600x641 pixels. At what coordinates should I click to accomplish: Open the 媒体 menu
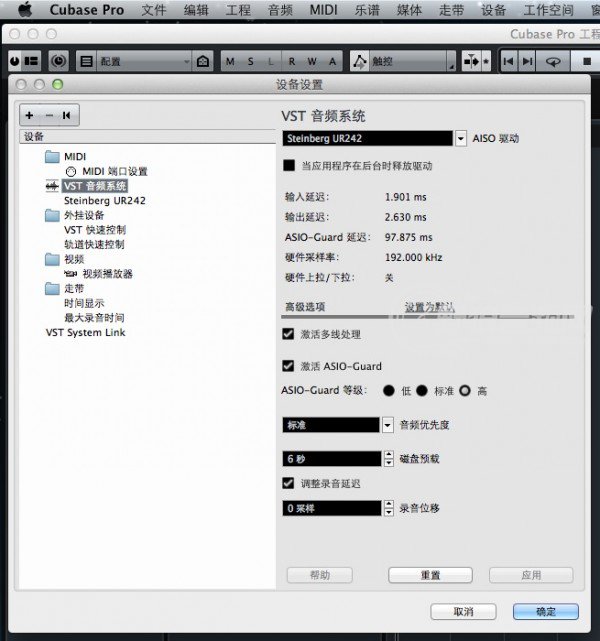[409, 9]
